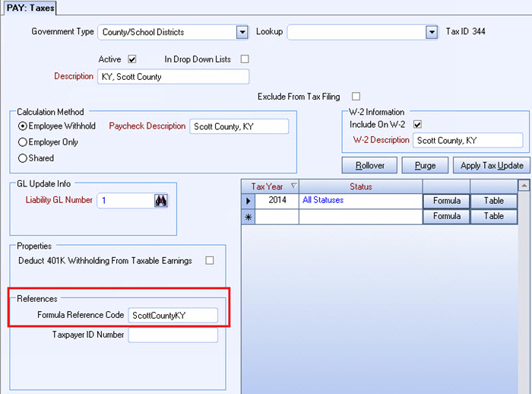Toggle Include On W-2 checkbox
Screen dimensions: 532x394
(416, 124)
